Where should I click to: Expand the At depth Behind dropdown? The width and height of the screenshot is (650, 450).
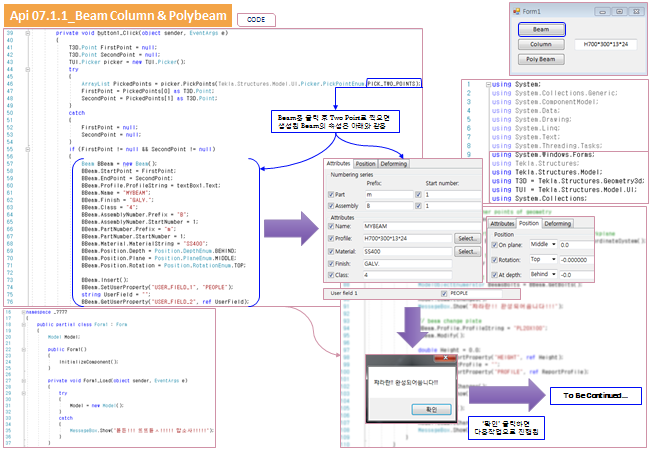554,273
